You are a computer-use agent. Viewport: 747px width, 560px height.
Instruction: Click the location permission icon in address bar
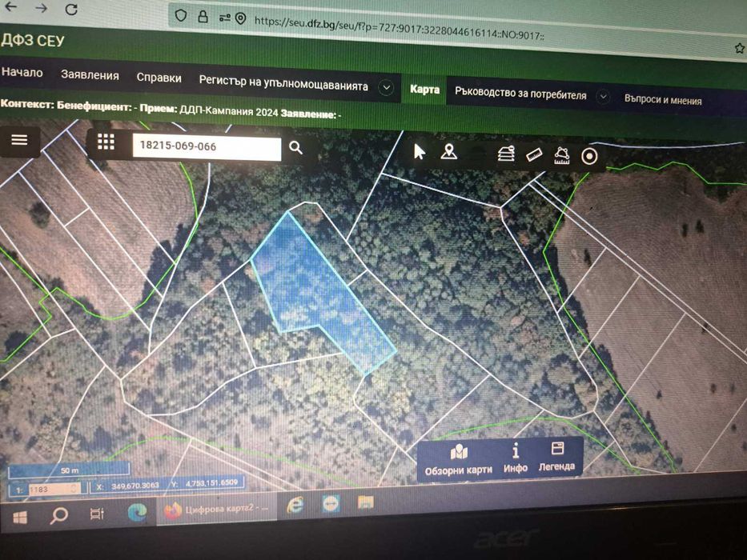(x=240, y=18)
